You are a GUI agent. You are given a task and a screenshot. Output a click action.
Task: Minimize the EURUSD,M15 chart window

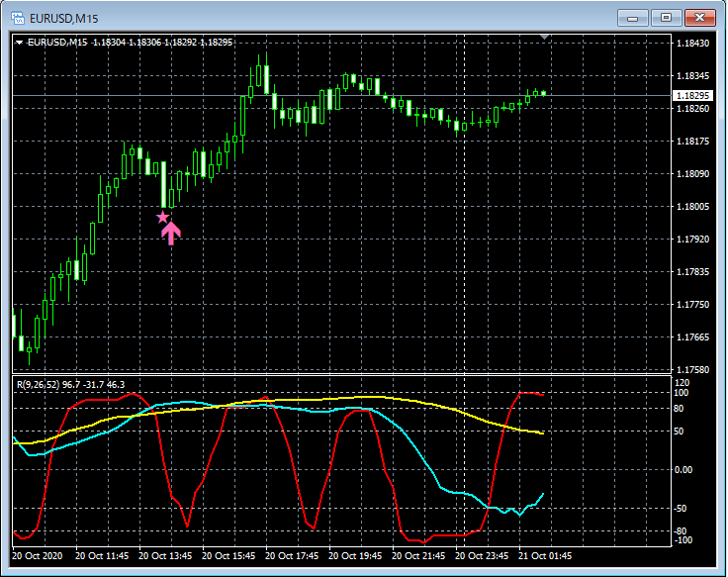click(632, 18)
